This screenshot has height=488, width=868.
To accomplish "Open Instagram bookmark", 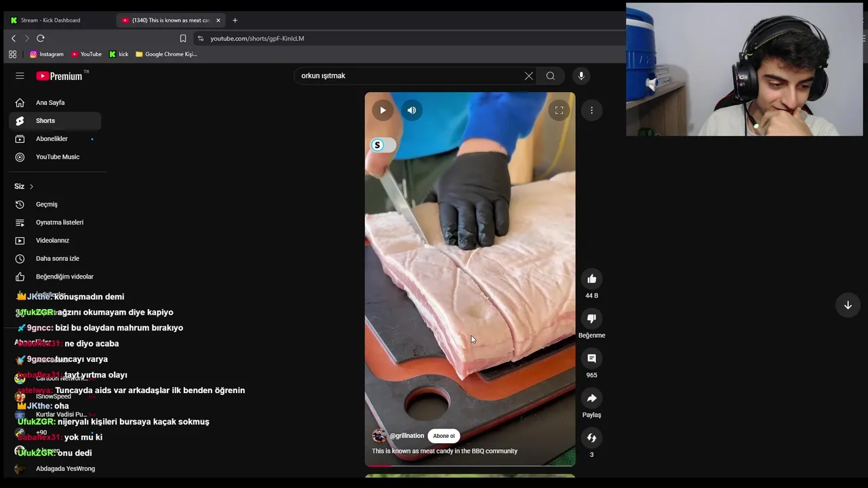I will point(46,54).
